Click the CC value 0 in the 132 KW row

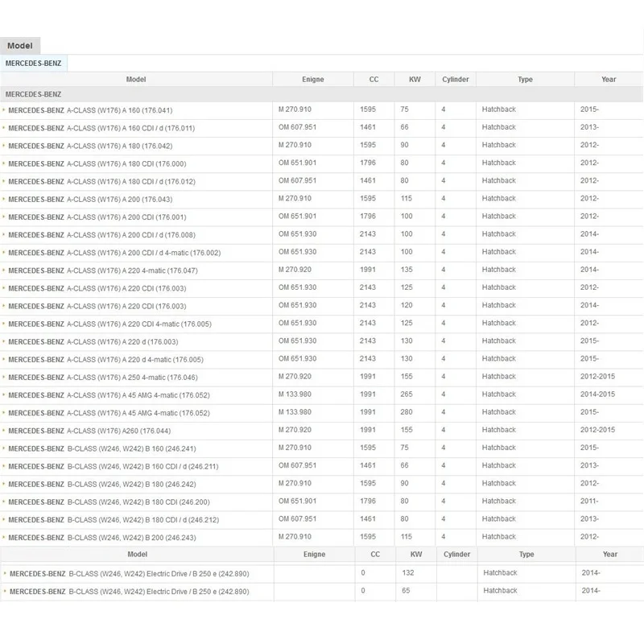pyautogui.click(x=363, y=573)
